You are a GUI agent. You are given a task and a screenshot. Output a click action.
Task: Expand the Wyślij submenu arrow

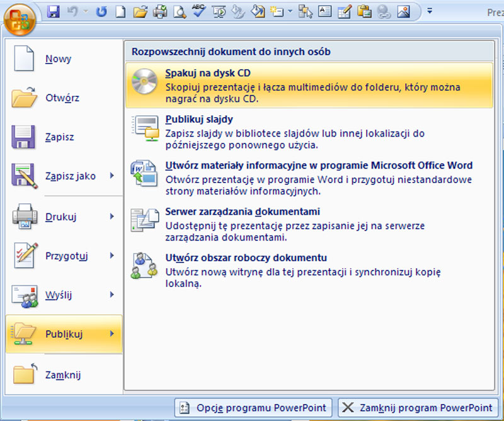click(x=112, y=295)
